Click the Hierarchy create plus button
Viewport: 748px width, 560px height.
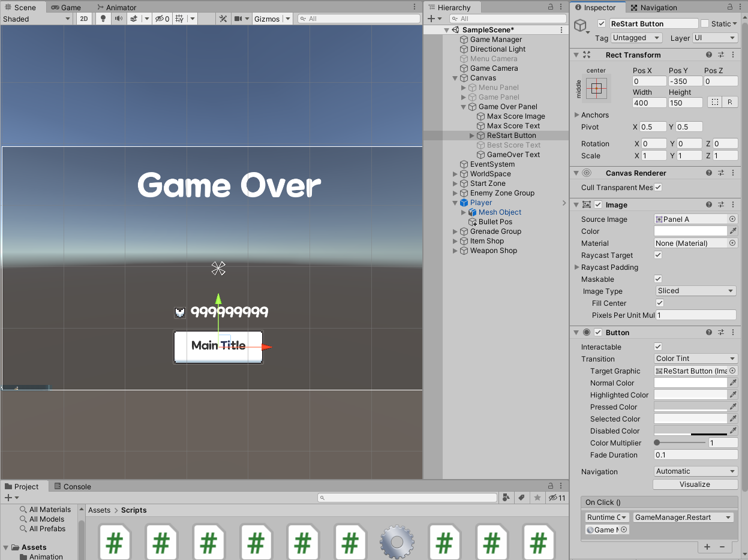431,19
